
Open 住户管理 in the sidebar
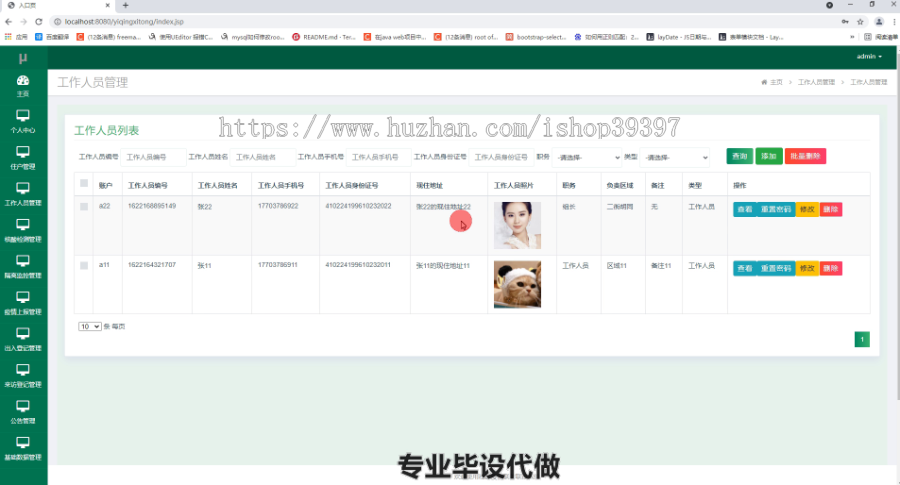[x=23, y=158]
